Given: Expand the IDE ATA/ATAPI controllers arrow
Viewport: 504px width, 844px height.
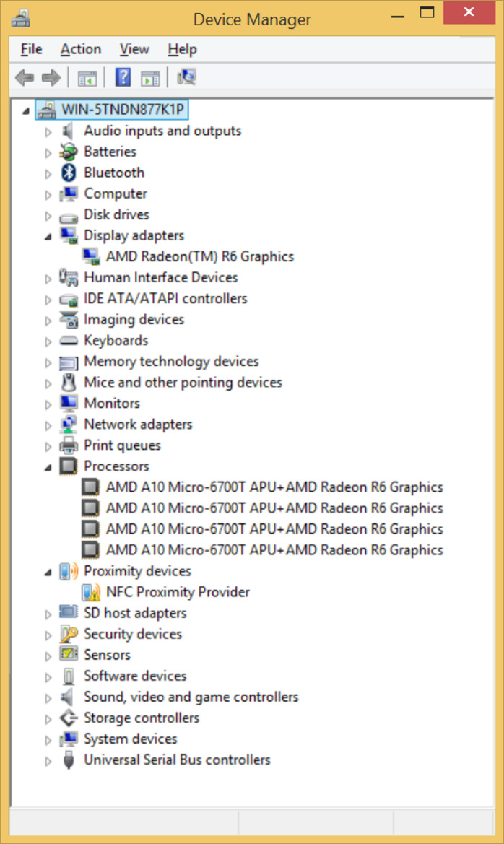Looking at the screenshot, I should [x=48, y=300].
